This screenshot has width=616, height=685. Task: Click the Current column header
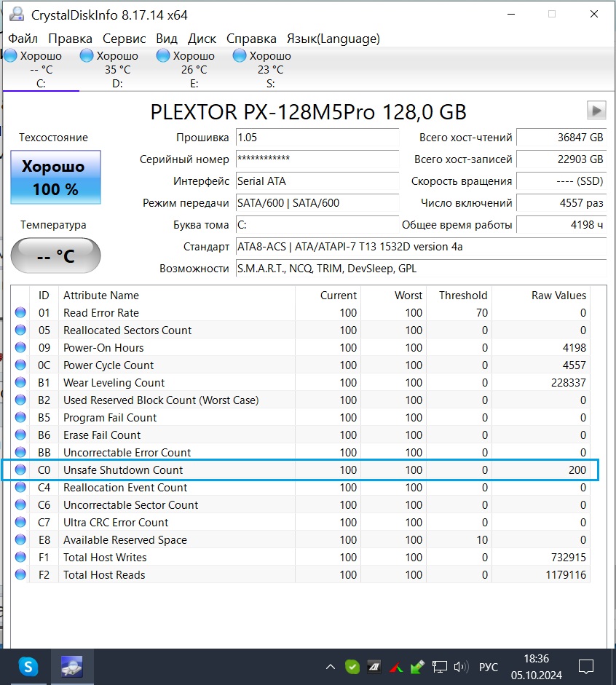(328, 296)
